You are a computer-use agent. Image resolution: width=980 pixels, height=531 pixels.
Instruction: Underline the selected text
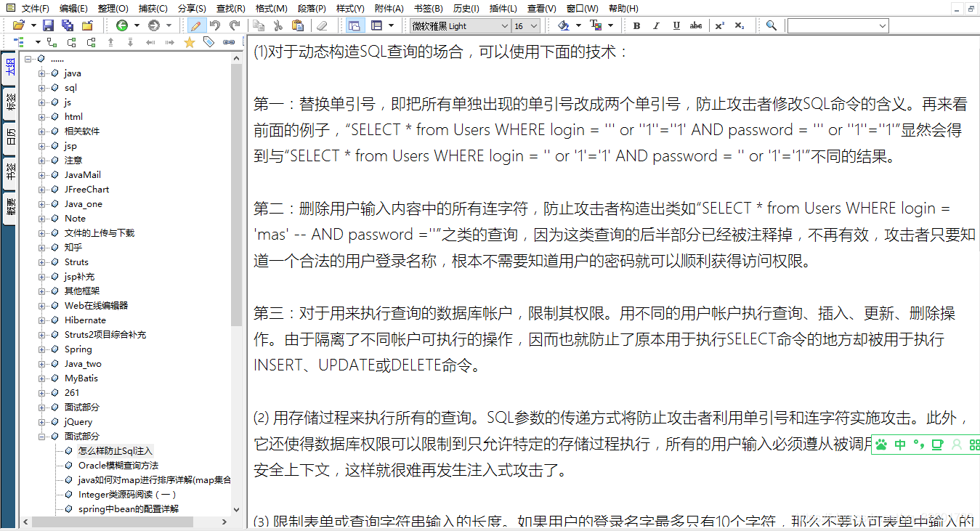[x=676, y=25]
